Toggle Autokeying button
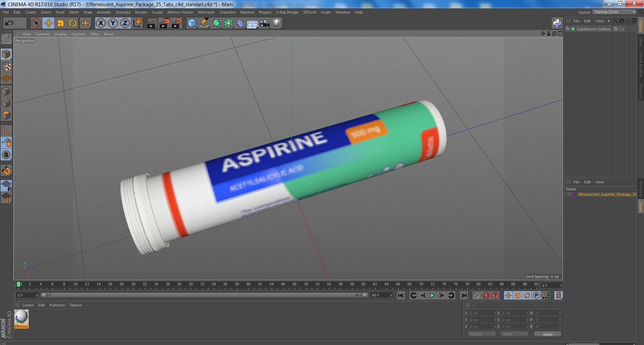Image resolution: width=644 pixels, height=345 pixels. pyautogui.click(x=486, y=295)
